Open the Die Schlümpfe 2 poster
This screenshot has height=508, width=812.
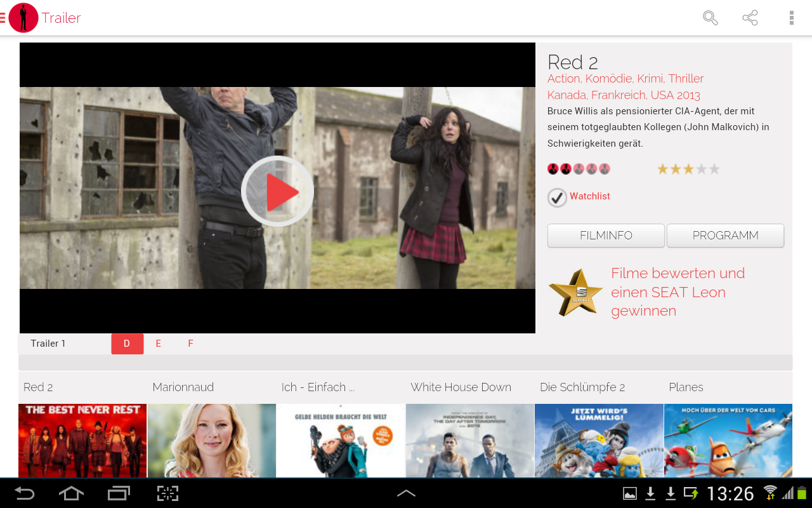tap(599, 441)
